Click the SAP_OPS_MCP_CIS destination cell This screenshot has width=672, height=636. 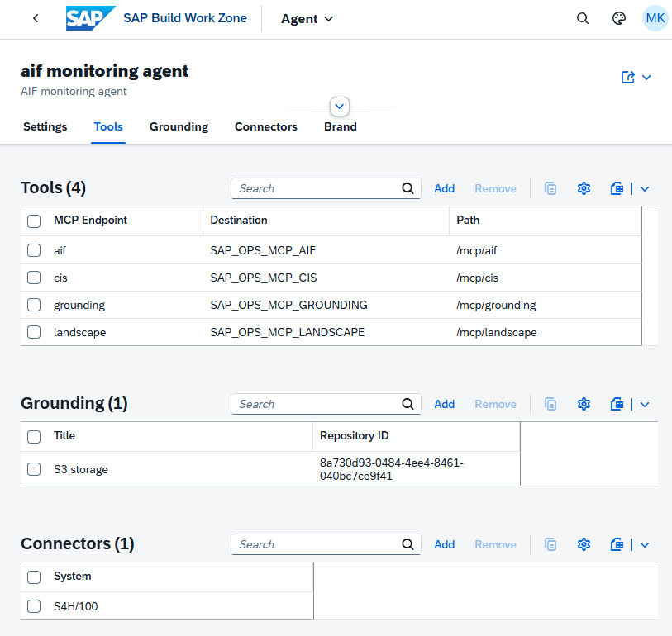click(x=264, y=278)
